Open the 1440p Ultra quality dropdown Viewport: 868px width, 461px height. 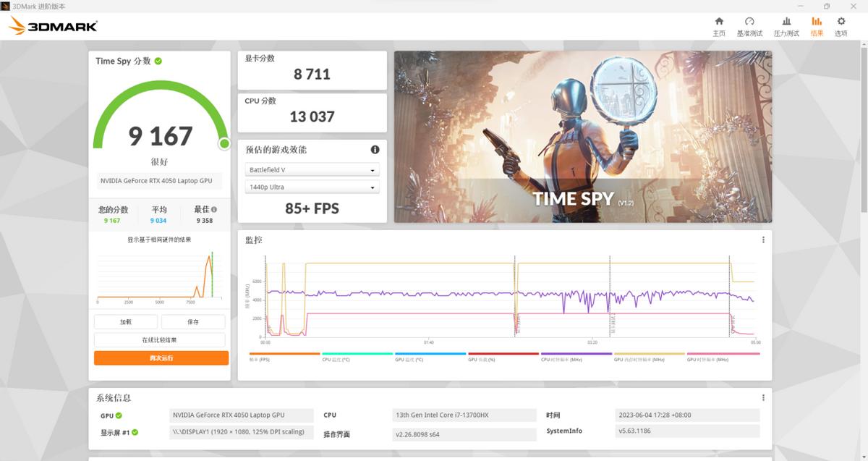coord(312,186)
